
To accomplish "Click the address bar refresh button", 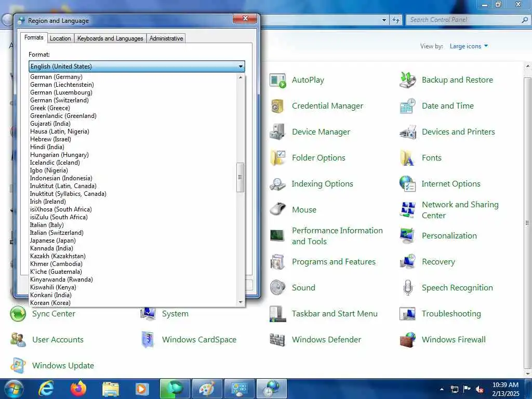I will [395, 20].
